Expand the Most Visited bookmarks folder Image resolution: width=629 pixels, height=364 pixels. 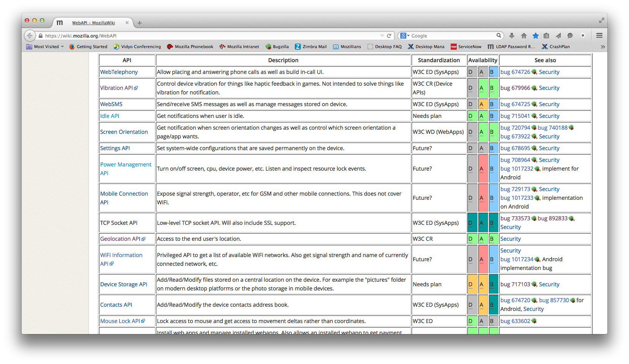(x=45, y=47)
